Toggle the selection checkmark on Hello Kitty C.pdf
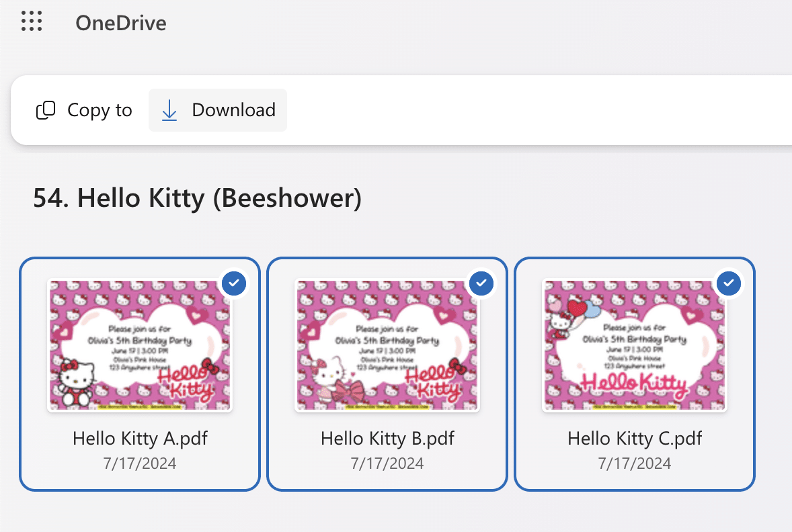 tap(728, 283)
